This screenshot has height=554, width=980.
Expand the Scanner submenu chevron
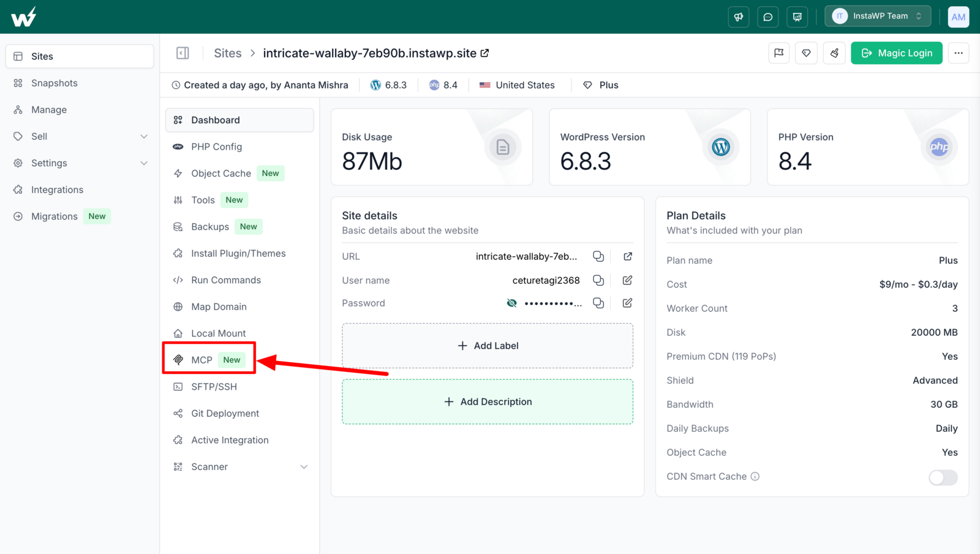click(304, 467)
